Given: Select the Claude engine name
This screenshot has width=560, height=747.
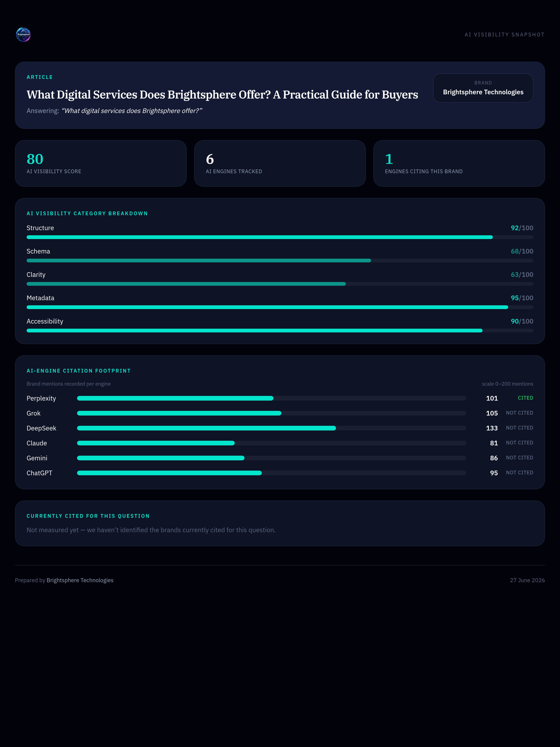Looking at the screenshot, I should click(37, 443).
